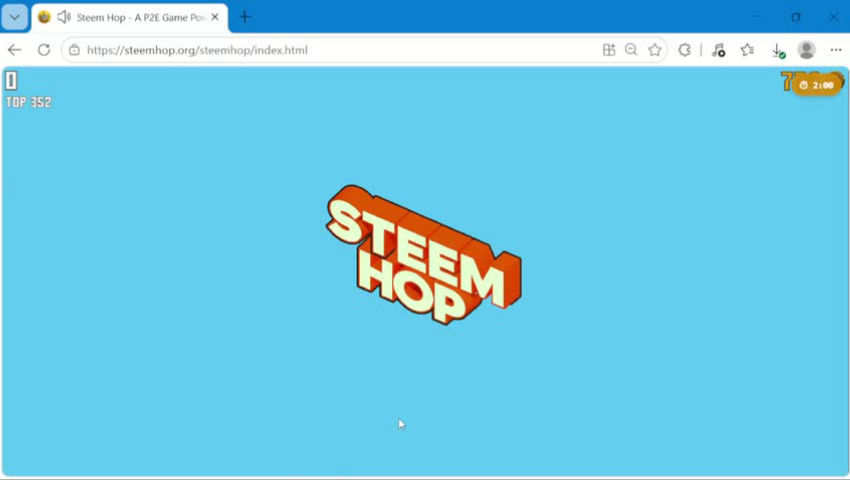Image resolution: width=850 pixels, height=480 pixels.
Task: Go back to the previous page
Action: pyautogui.click(x=15, y=50)
